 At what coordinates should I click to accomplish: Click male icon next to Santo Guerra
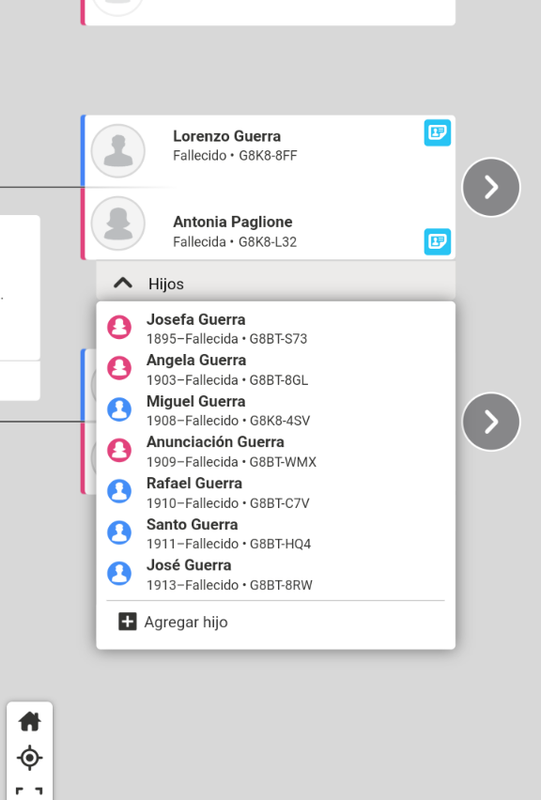[119, 532]
